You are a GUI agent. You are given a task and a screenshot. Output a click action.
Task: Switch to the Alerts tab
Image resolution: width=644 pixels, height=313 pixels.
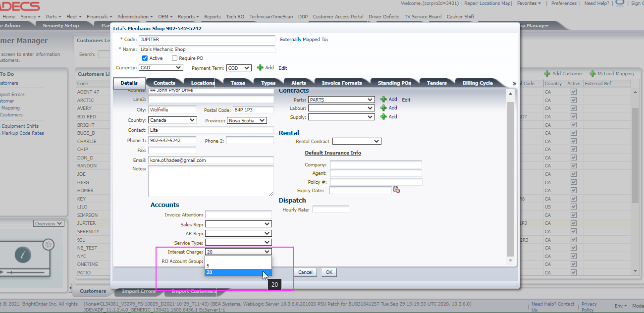point(299,83)
